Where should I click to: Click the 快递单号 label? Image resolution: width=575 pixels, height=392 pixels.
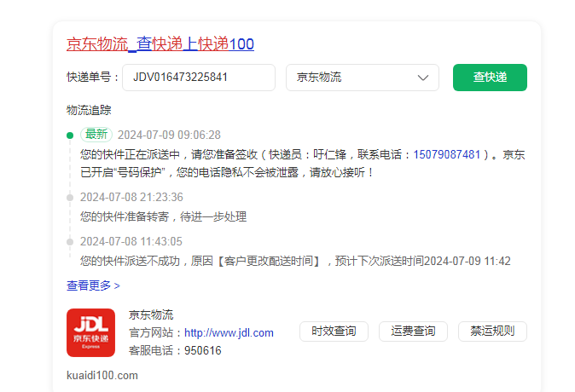click(x=92, y=78)
